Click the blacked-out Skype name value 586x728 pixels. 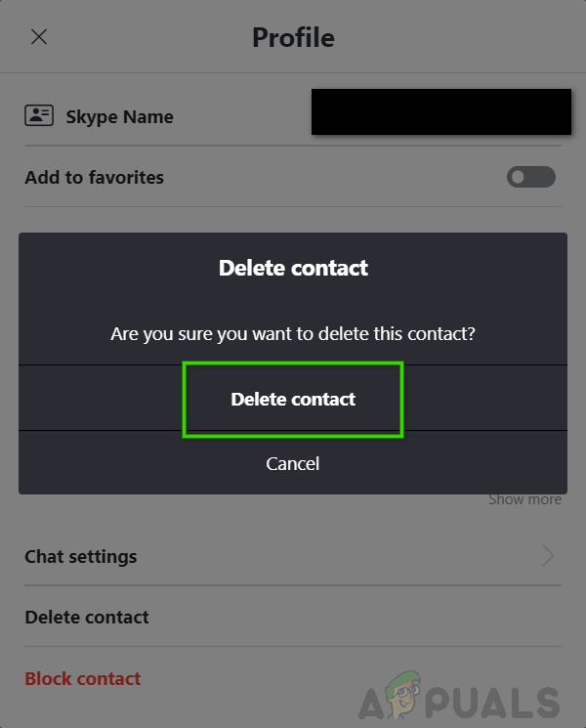(440, 111)
